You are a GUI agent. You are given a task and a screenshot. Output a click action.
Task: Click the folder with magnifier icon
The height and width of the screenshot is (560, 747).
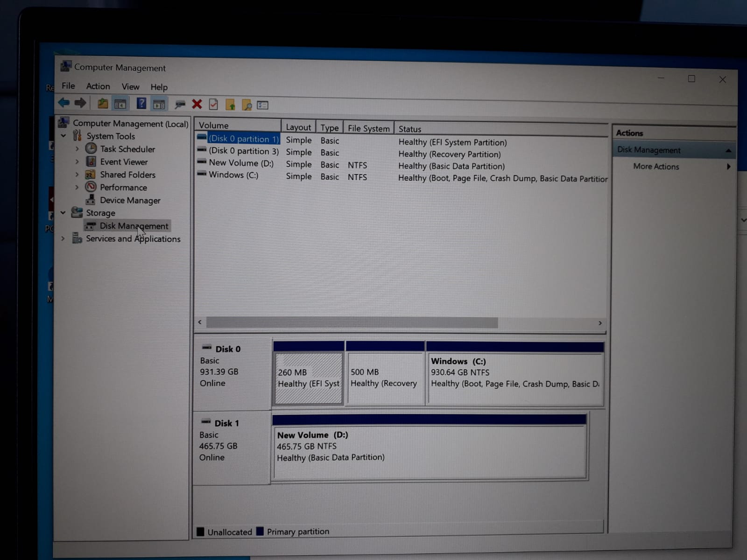coord(247,105)
